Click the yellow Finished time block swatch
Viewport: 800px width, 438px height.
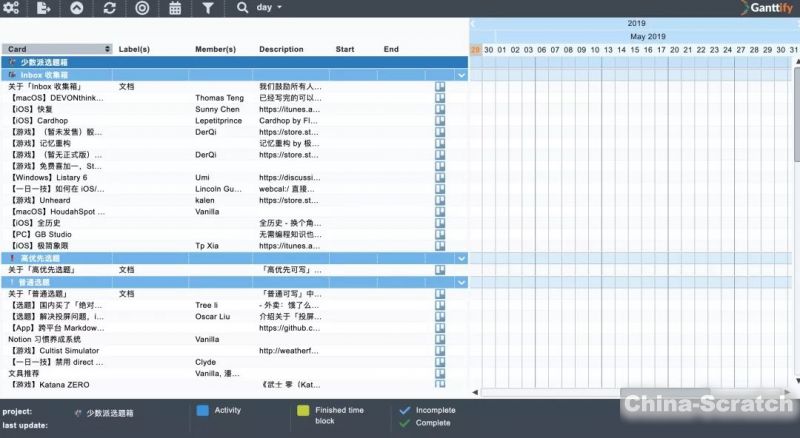pos(303,410)
